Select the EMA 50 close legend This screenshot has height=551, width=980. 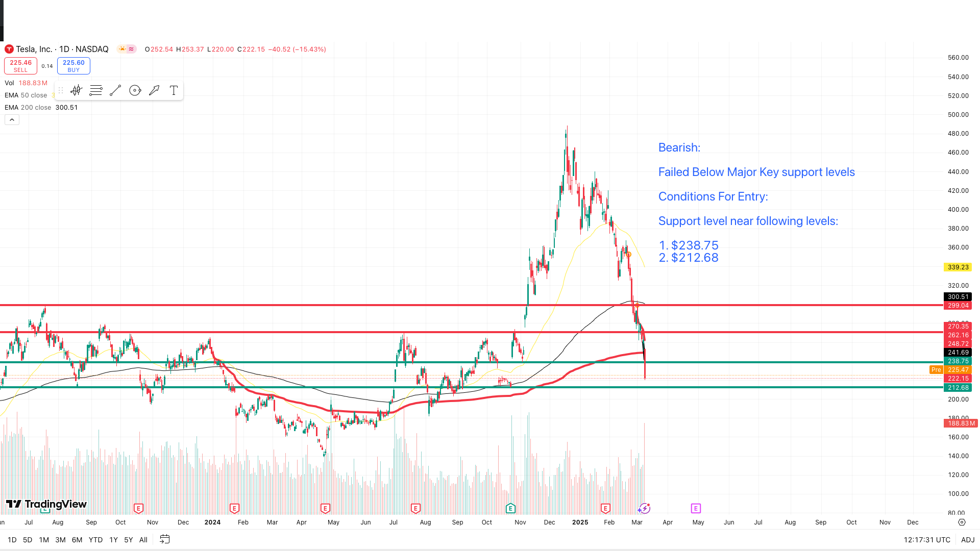point(26,95)
